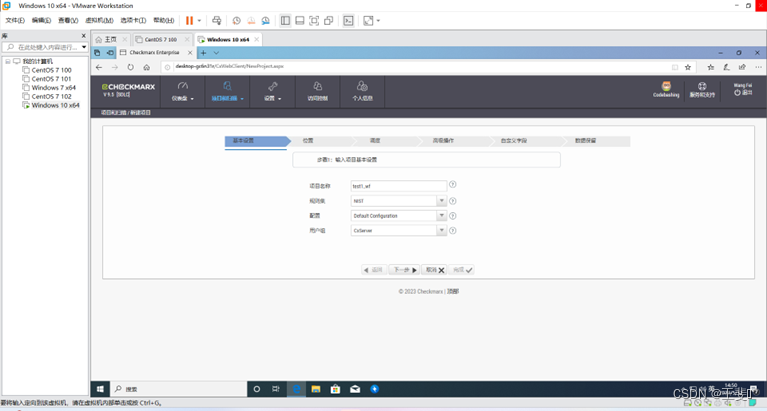Open the Microsoft Store taskbar icon

(x=335, y=389)
